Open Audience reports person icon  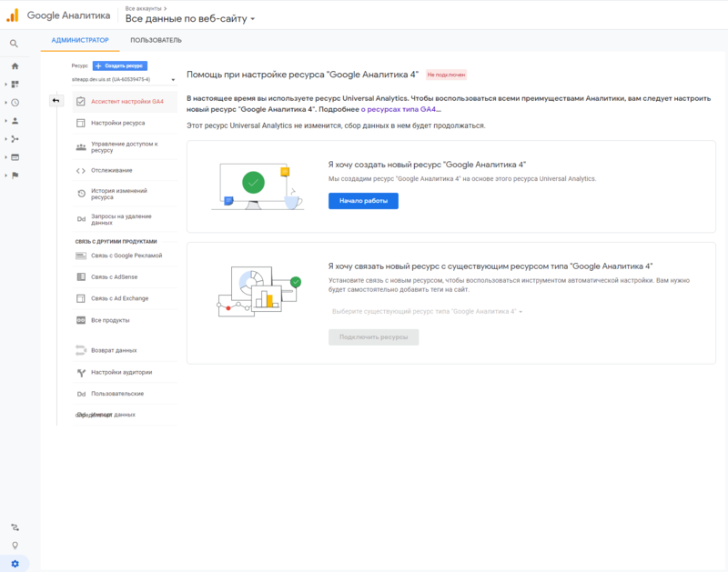[15, 121]
